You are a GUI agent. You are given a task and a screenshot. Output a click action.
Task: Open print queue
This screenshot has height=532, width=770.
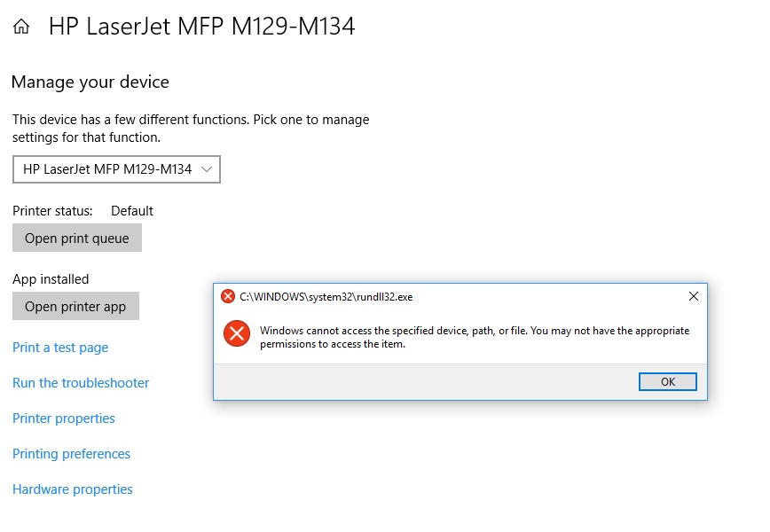(77, 238)
